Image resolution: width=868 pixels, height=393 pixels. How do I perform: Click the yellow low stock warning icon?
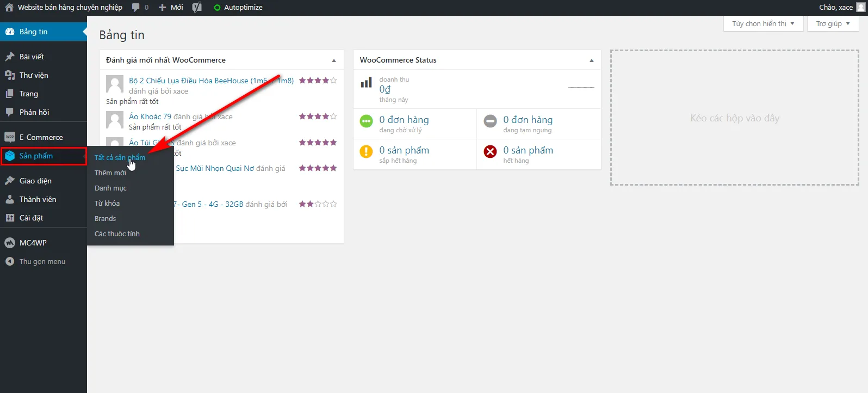367,151
